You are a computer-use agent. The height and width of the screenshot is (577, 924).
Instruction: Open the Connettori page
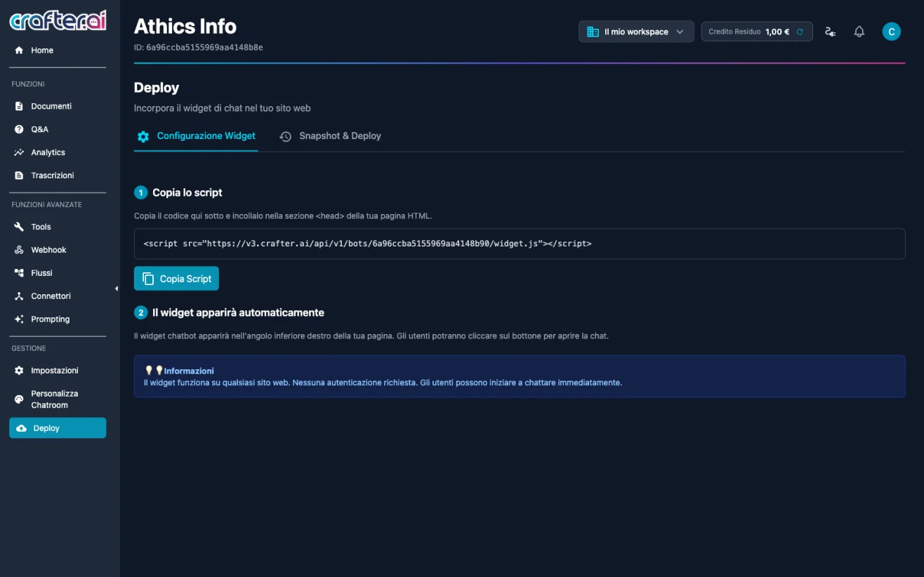pos(58,296)
